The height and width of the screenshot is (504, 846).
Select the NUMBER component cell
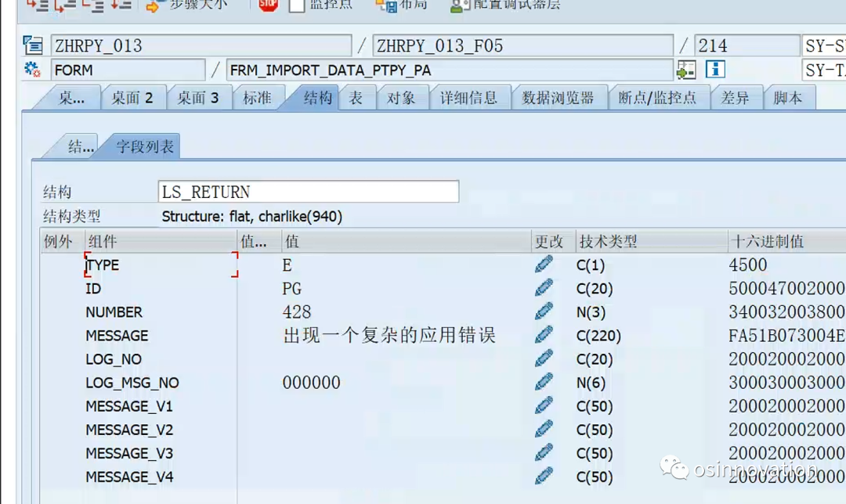click(161, 312)
